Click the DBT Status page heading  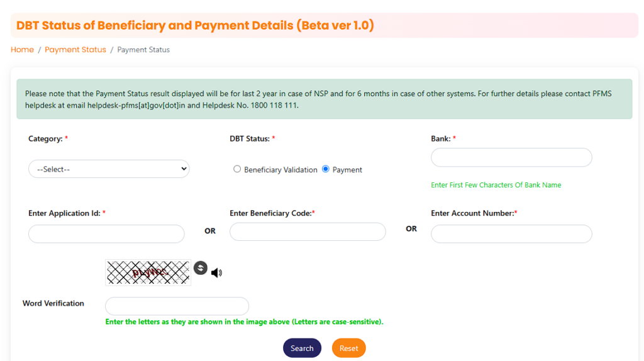click(x=195, y=25)
